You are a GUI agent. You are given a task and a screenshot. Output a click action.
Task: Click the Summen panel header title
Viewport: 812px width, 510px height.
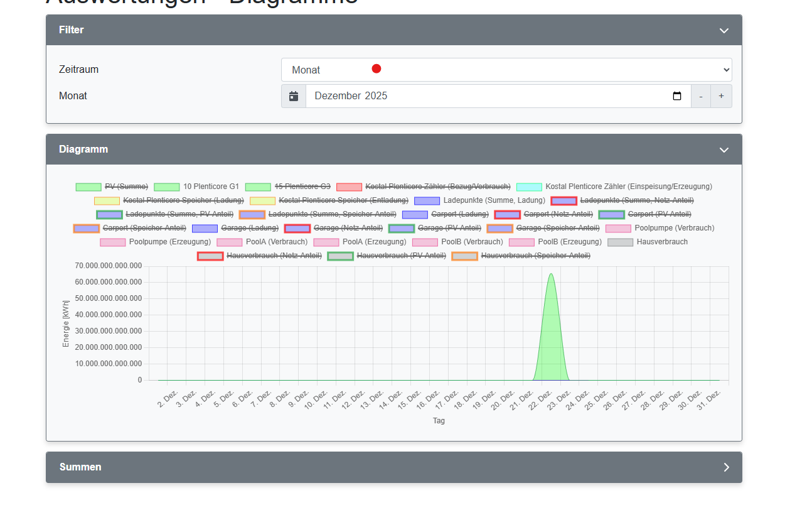(80, 467)
